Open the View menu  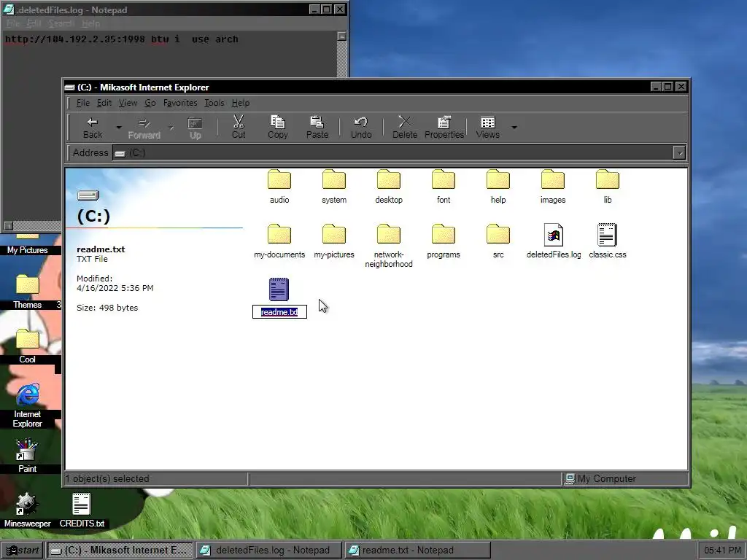click(128, 103)
